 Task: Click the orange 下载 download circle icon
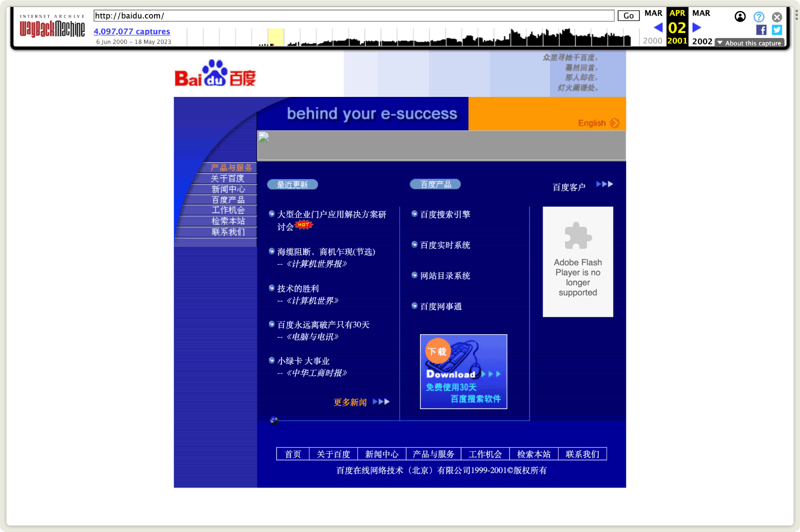click(x=438, y=351)
